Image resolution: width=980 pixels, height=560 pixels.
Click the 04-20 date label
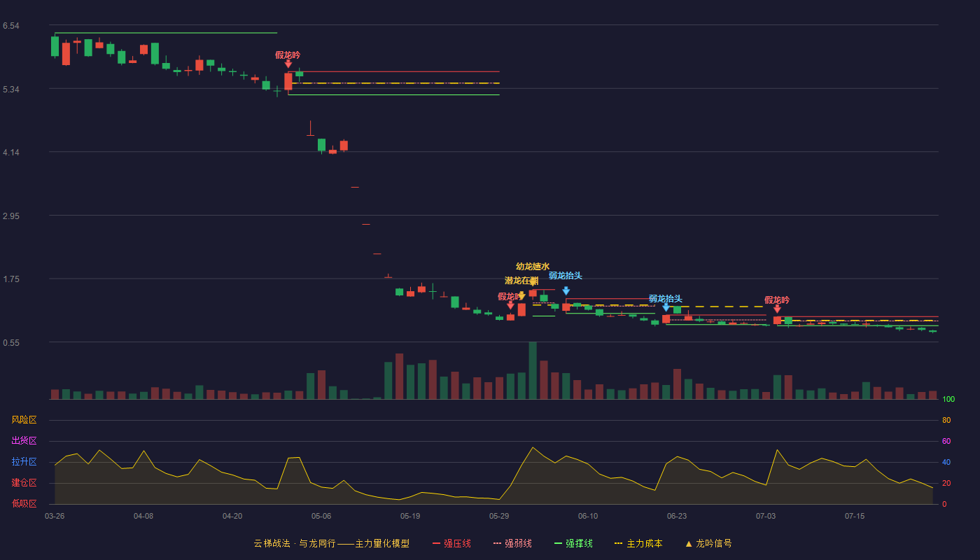232,516
